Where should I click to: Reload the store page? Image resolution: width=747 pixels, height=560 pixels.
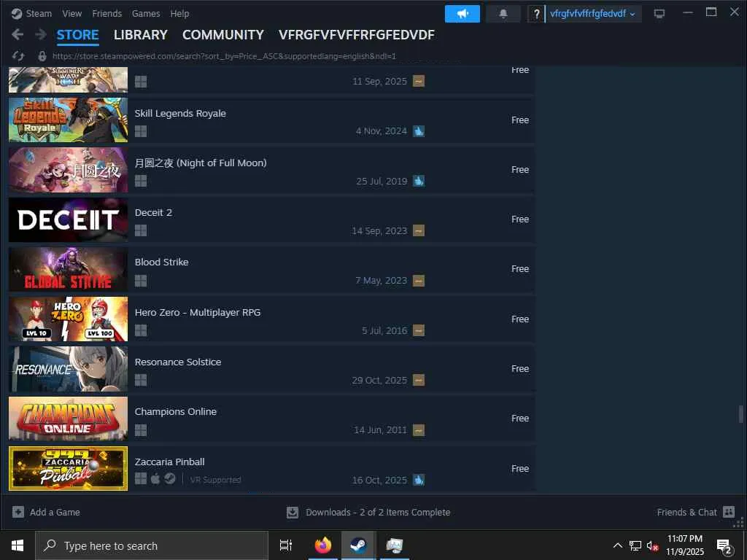(18, 56)
